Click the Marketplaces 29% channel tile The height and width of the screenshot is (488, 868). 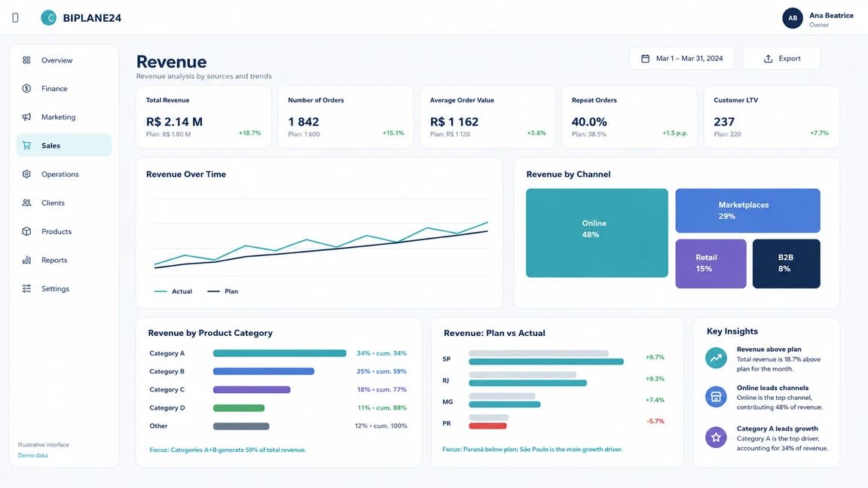tap(748, 211)
